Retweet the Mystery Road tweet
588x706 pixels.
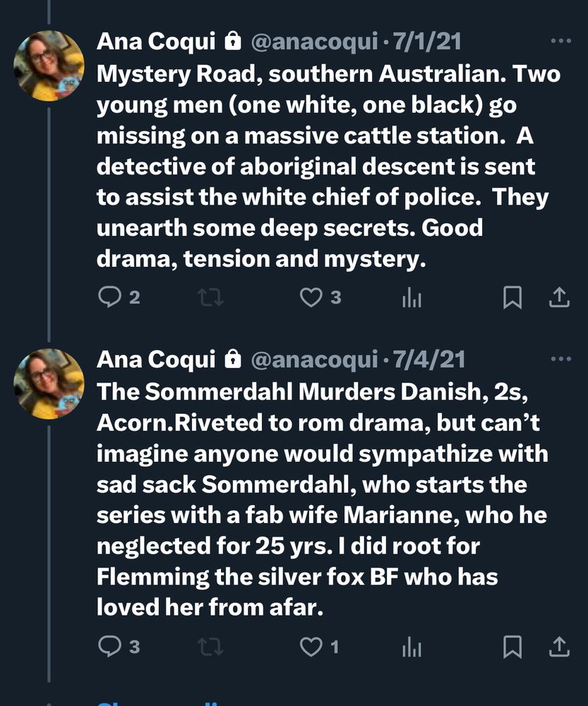point(210,298)
